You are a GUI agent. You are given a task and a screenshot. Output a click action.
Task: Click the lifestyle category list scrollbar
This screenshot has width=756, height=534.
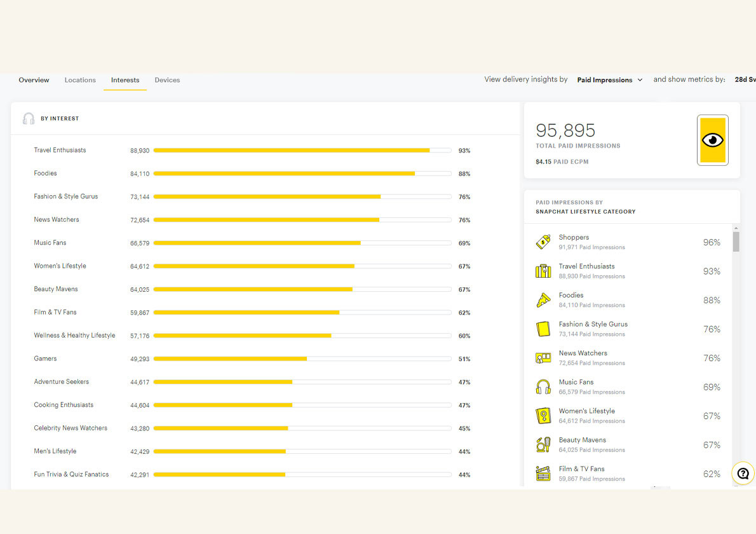click(x=736, y=242)
